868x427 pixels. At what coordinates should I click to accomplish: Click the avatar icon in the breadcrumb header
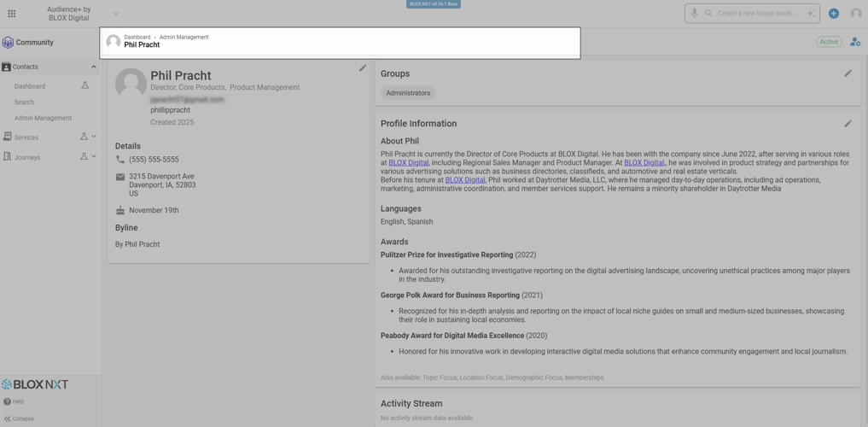[114, 42]
